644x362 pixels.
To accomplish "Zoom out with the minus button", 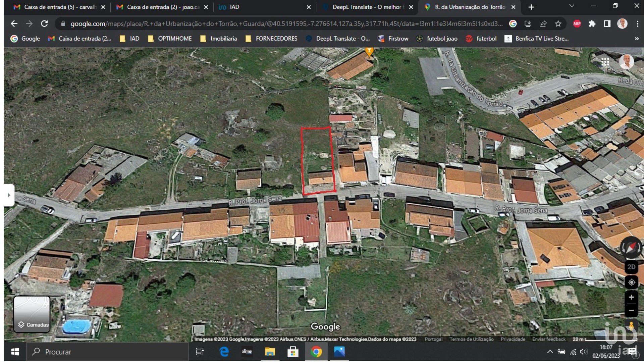I will pos(631,310).
